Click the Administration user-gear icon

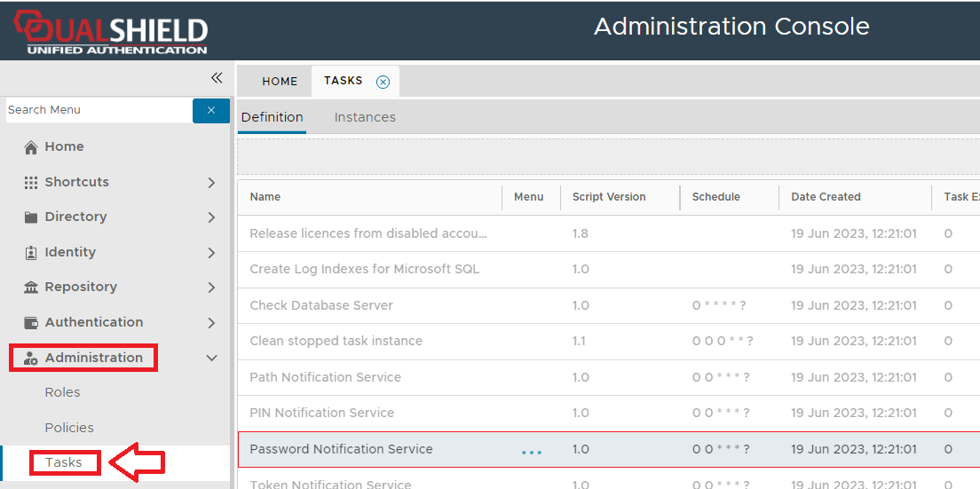[31, 359]
